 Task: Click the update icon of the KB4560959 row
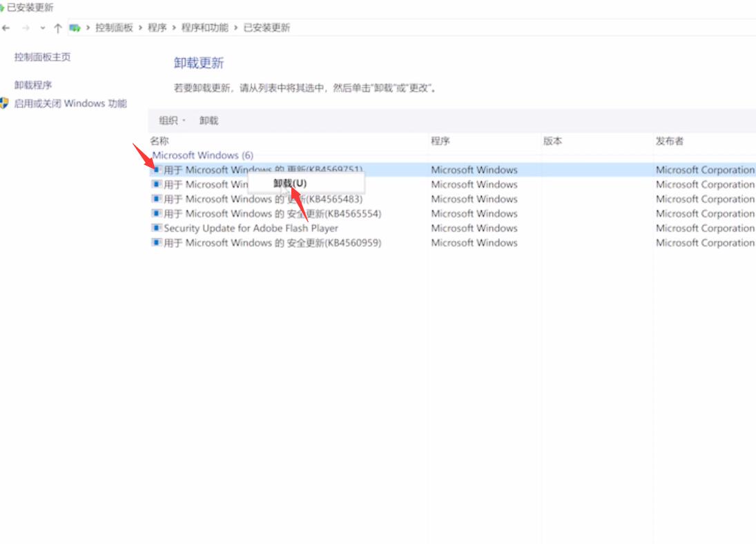point(156,242)
